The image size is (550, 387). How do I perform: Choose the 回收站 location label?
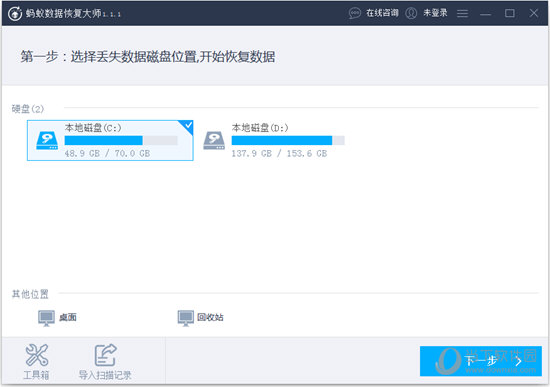(210, 318)
